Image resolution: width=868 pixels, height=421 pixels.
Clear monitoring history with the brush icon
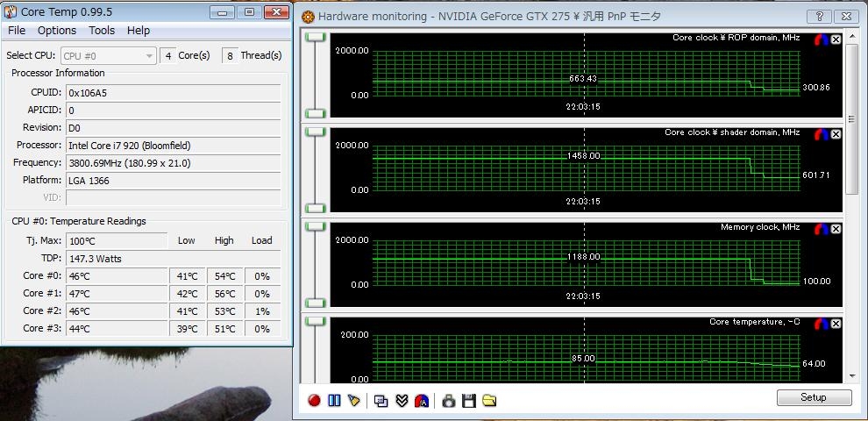(353, 400)
